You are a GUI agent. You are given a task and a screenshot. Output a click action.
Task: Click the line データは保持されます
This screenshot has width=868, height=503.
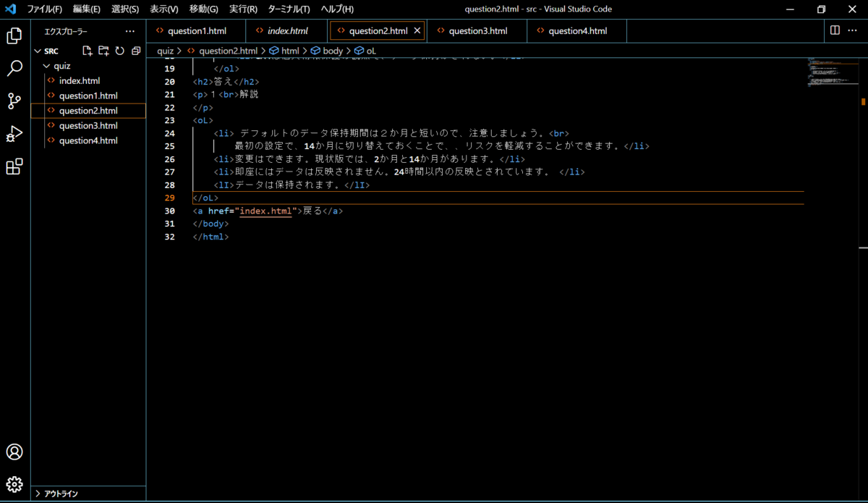(x=292, y=185)
